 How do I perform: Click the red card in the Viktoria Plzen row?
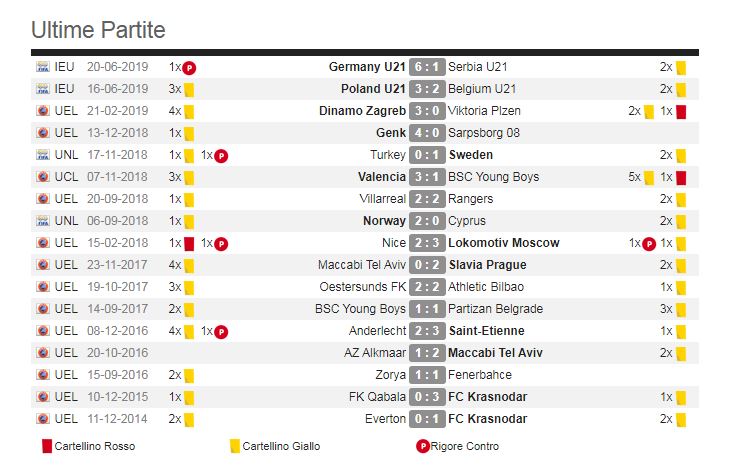(x=680, y=111)
